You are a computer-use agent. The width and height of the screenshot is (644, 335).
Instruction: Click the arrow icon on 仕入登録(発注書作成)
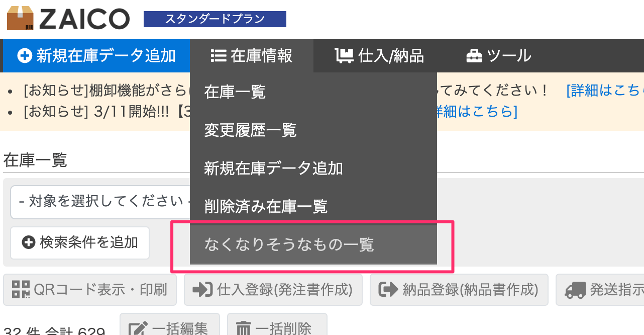pyautogui.click(x=203, y=290)
